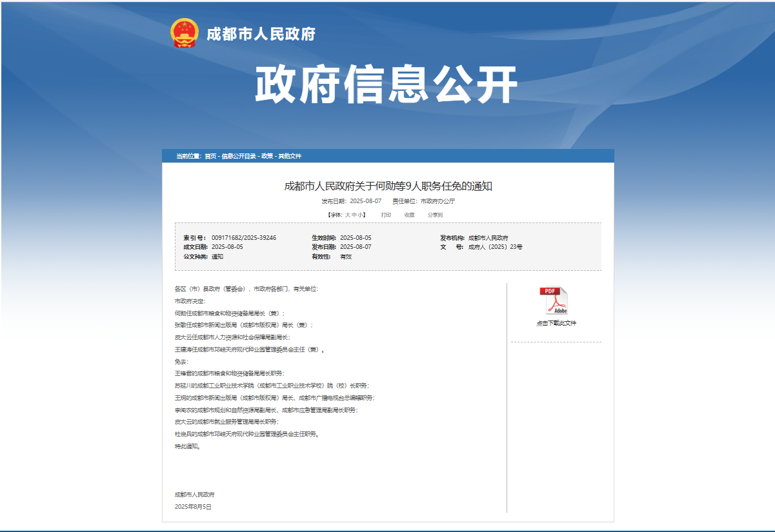This screenshot has width=775, height=532.
Task: Click the notice title 关于何勋等9人职务任免的通知
Action: [x=388, y=186]
